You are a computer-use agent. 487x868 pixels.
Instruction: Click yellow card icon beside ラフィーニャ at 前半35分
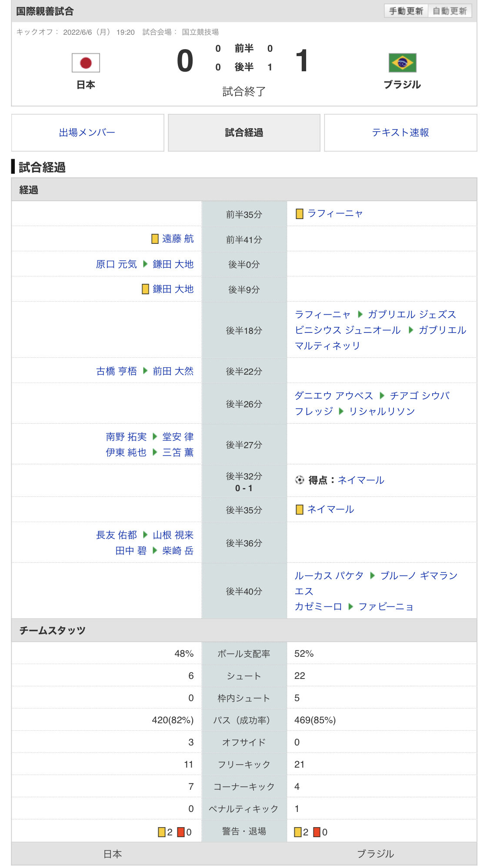[299, 213]
